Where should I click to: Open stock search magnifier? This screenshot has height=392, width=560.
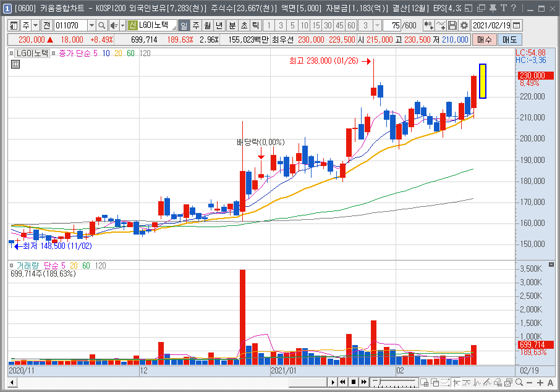(x=102, y=25)
